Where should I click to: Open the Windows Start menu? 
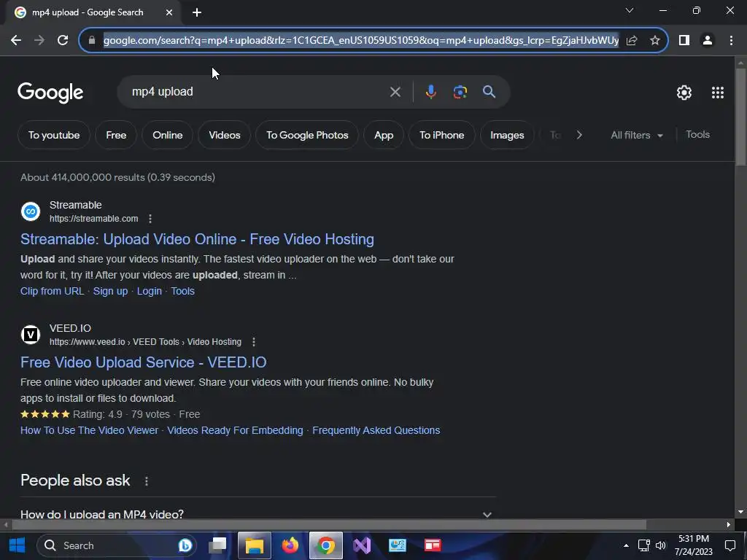pos(18,545)
